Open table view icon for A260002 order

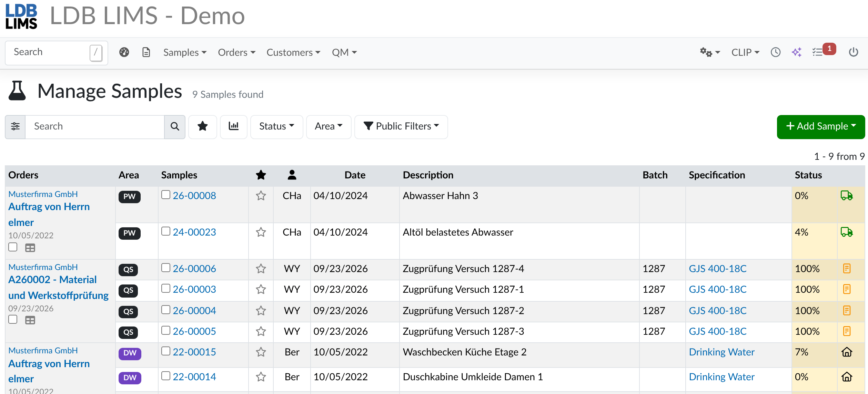[30, 320]
